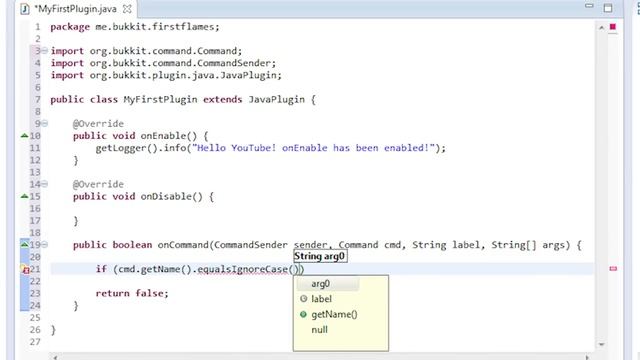The image size is (640, 360).
Task: Click vertical scrollbar up arrow
Action: coord(601,28)
